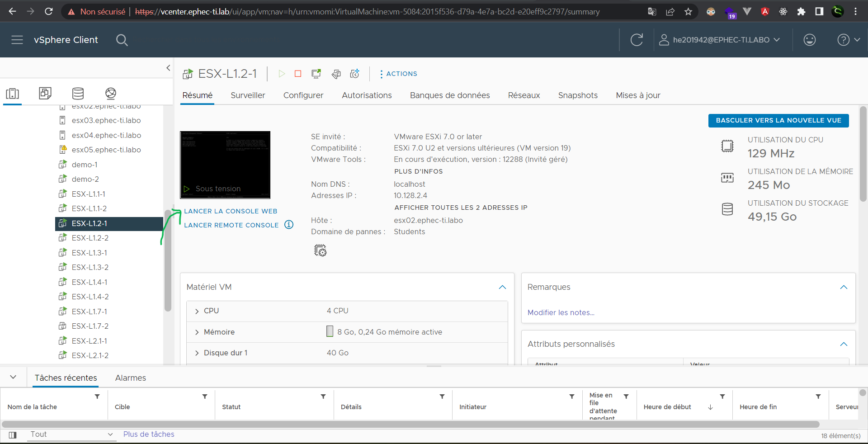Viewport: 868px width, 444px height.
Task: Click PLUS D'INFOS link
Action: (x=419, y=171)
